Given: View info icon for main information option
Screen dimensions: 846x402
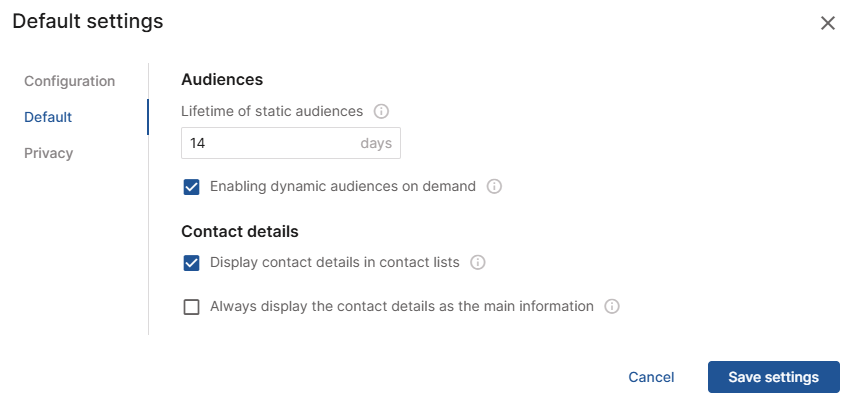Looking at the screenshot, I should 612,307.
